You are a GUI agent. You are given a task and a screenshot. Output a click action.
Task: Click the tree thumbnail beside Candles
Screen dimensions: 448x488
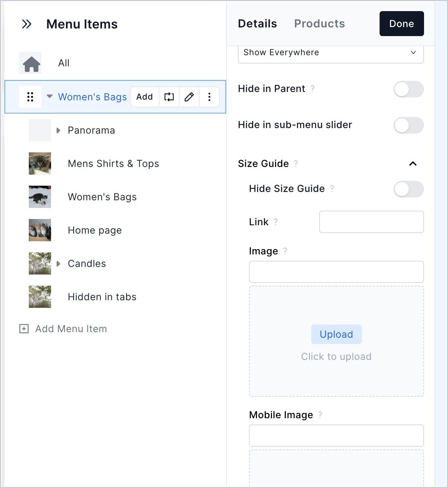coord(40,263)
